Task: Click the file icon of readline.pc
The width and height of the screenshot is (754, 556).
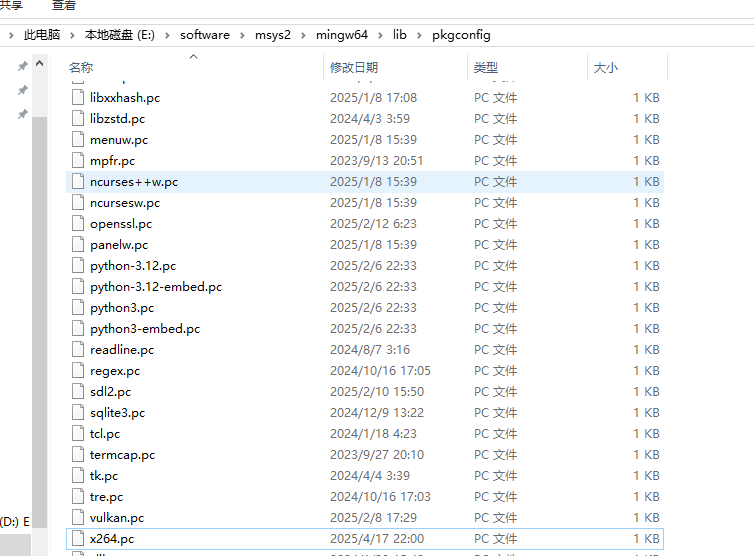Action: [x=78, y=350]
